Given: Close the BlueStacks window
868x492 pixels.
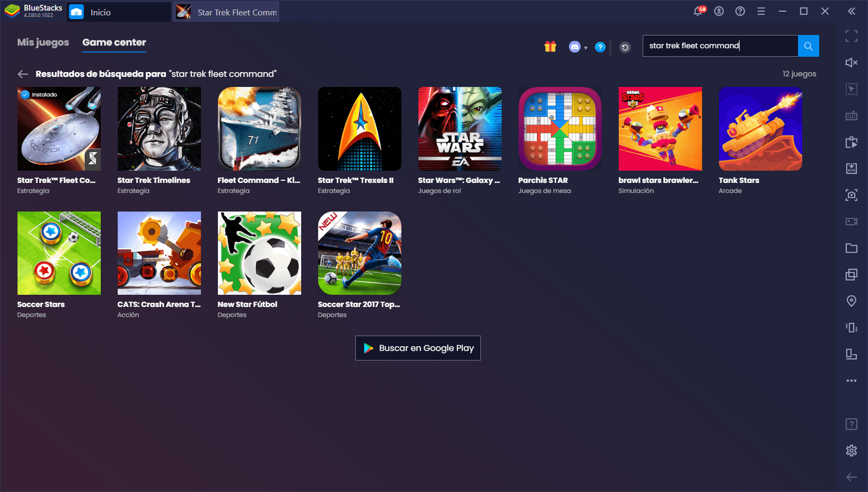Looking at the screenshot, I should (x=825, y=11).
